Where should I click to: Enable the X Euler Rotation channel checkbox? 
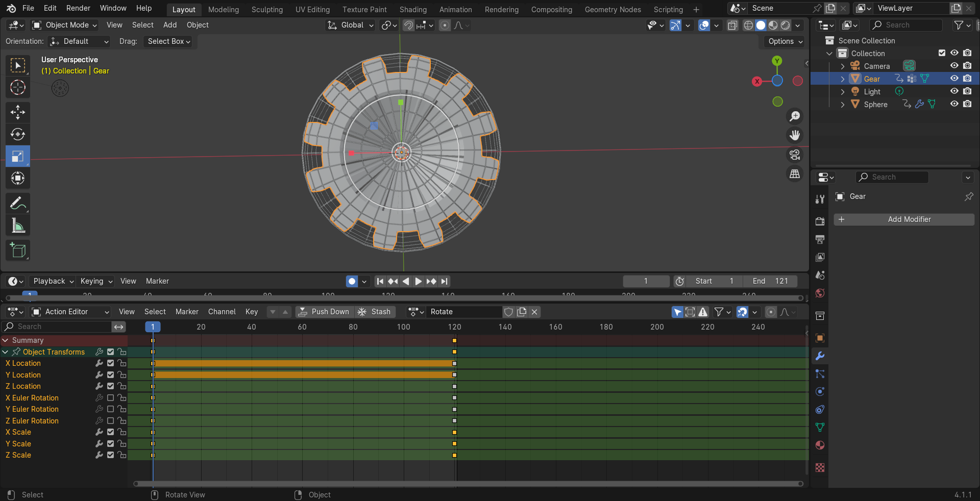pyautogui.click(x=110, y=398)
